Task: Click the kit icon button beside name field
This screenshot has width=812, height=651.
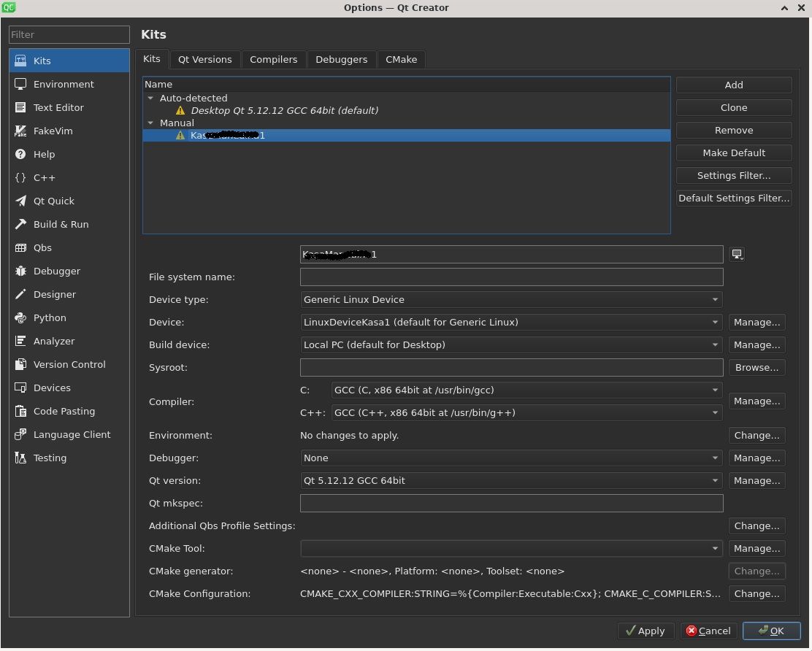Action: (737, 255)
